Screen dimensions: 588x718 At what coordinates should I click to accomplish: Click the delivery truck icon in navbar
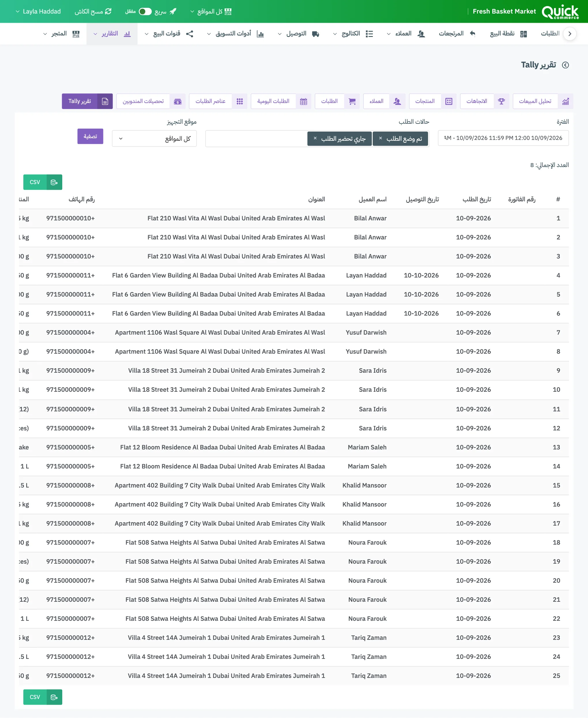(x=316, y=34)
